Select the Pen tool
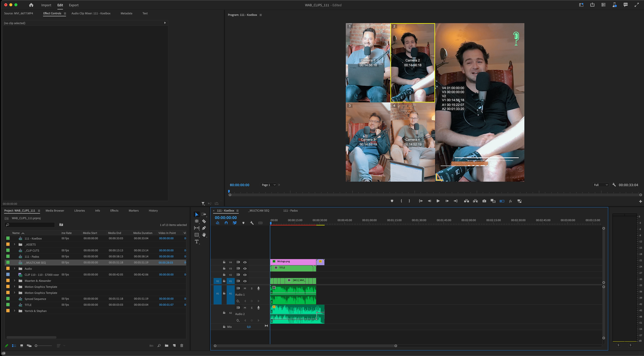This screenshot has width=644, height=356. (x=204, y=228)
